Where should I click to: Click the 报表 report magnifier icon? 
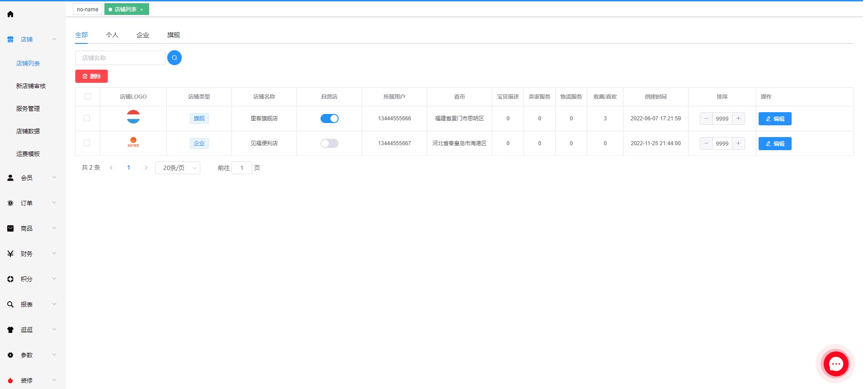(10, 304)
